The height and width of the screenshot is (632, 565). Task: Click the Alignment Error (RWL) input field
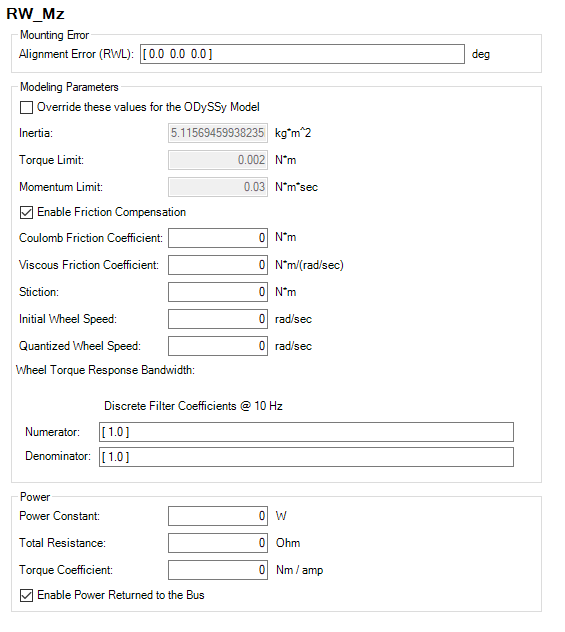302,54
